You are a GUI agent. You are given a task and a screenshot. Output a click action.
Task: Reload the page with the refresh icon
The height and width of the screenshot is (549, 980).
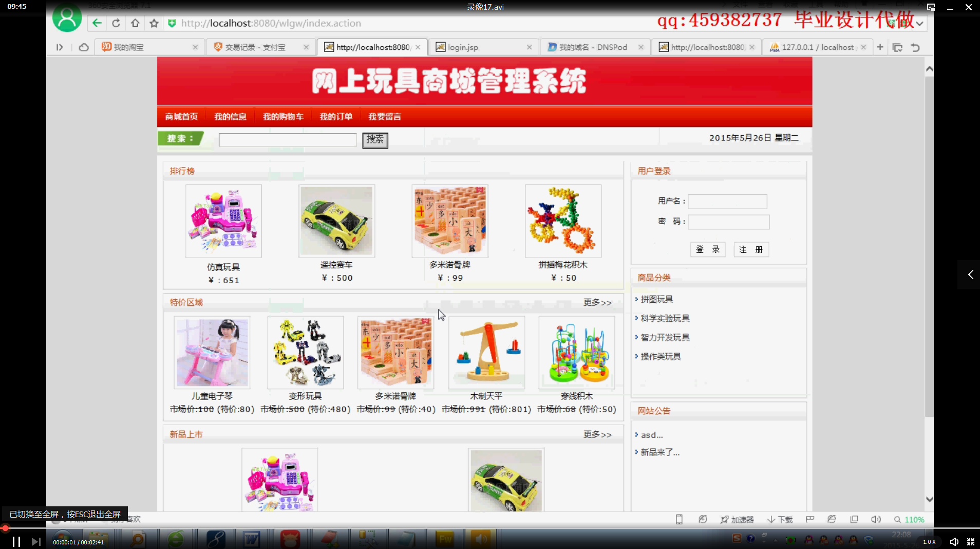[x=116, y=23]
